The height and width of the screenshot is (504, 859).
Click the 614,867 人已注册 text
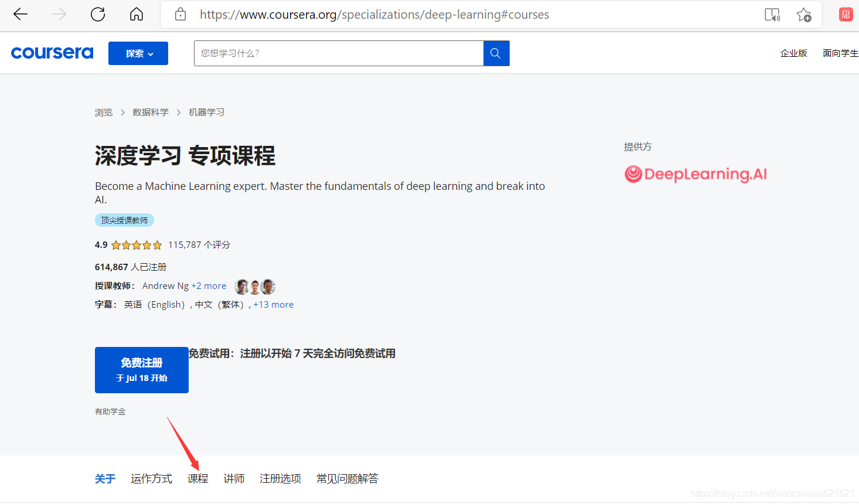(x=131, y=267)
